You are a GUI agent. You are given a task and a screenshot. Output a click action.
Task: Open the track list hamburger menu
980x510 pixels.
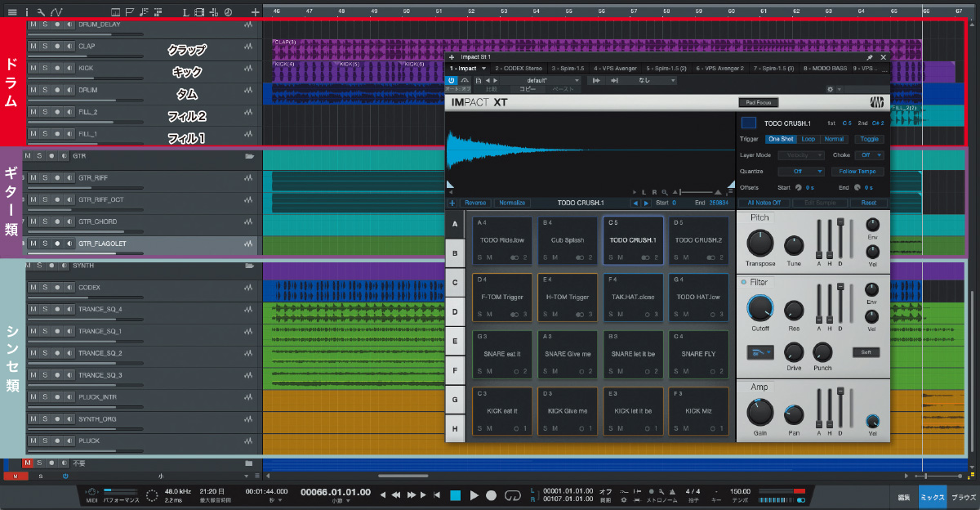pos(11,11)
